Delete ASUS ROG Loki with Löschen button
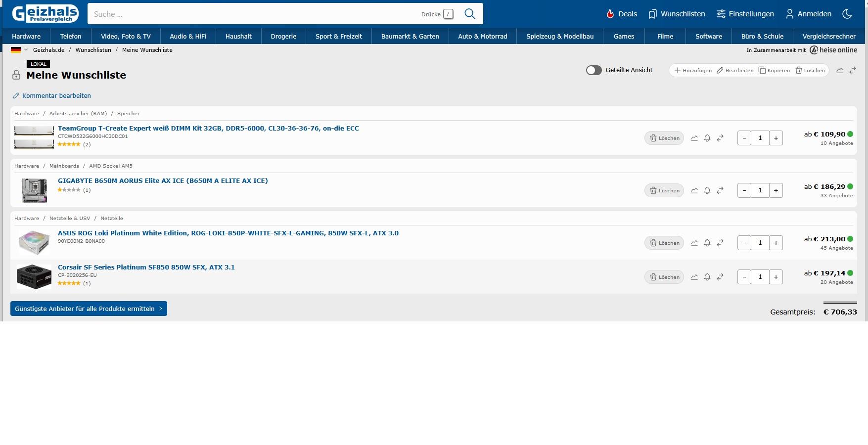 tap(664, 243)
